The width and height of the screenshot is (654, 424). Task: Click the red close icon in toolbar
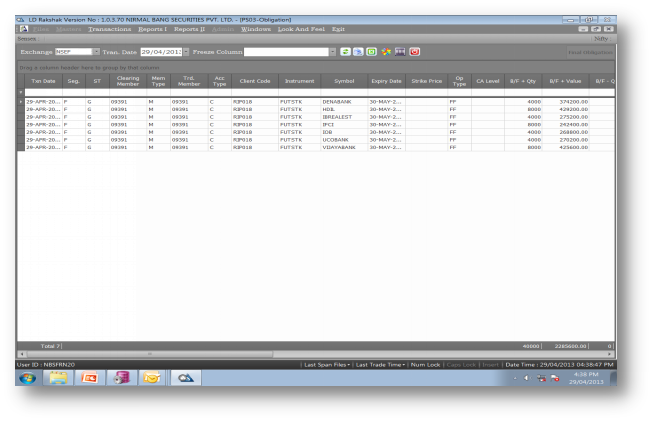point(414,51)
